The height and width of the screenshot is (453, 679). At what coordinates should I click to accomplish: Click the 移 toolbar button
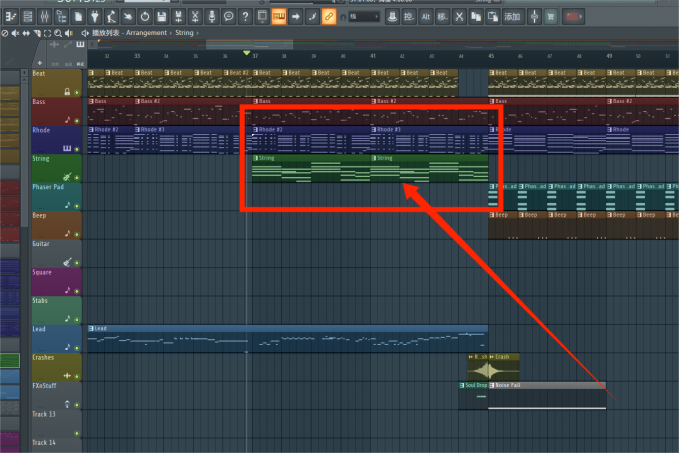(x=443, y=17)
